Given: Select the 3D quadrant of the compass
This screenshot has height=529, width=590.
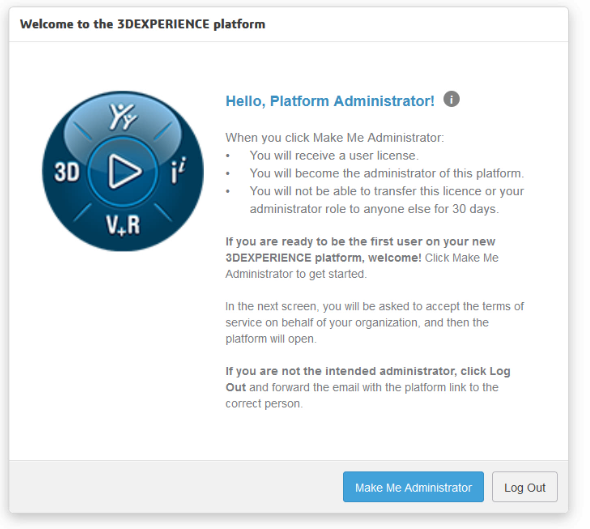Looking at the screenshot, I should pos(67,172).
